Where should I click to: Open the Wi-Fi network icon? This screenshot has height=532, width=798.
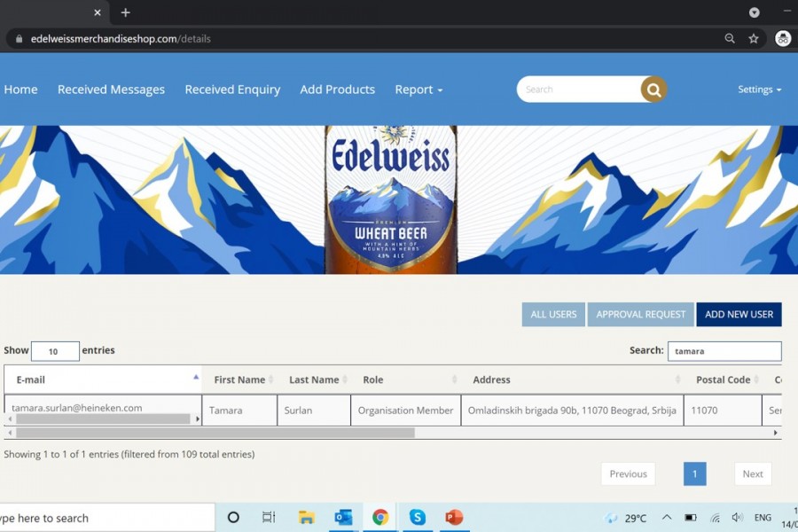pos(715,518)
